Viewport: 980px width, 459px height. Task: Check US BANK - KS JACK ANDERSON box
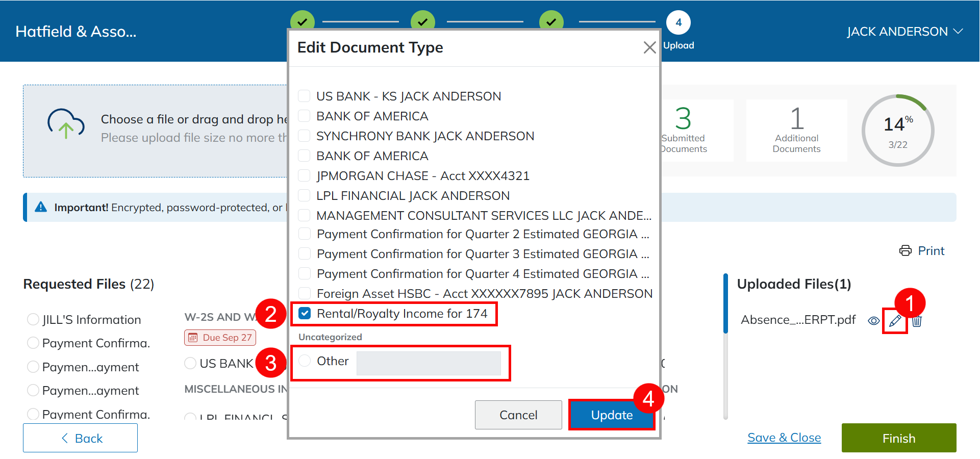[x=304, y=96]
